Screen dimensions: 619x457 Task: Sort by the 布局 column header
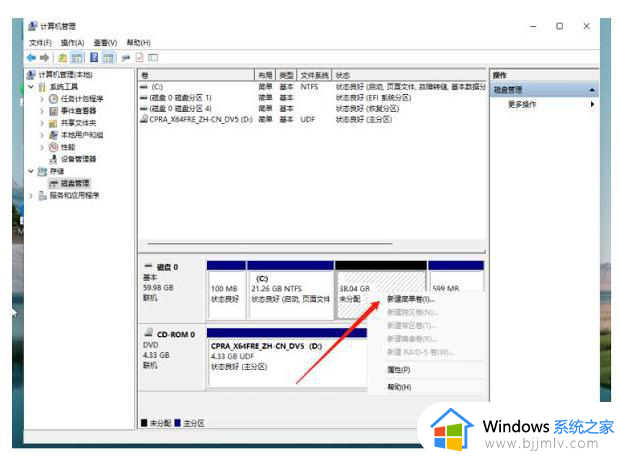(x=265, y=75)
